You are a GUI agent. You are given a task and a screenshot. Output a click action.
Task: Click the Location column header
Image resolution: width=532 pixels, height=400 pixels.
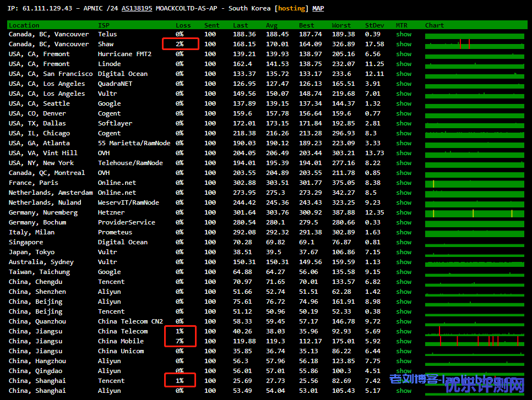[x=24, y=25]
